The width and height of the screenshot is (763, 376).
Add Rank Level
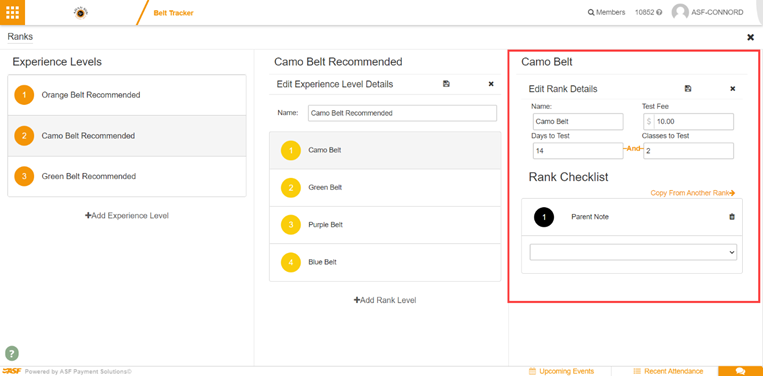click(x=385, y=300)
